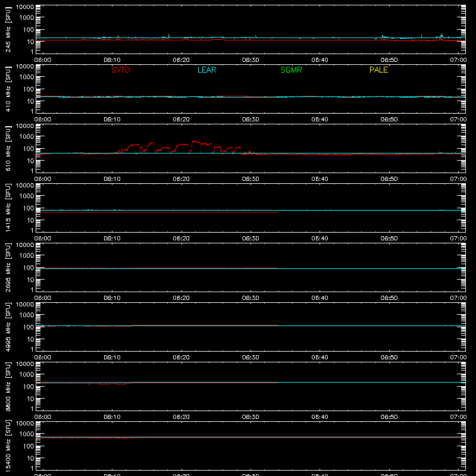Click the 10 y-axis value on 1415 MHz panel

click(30, 220)
